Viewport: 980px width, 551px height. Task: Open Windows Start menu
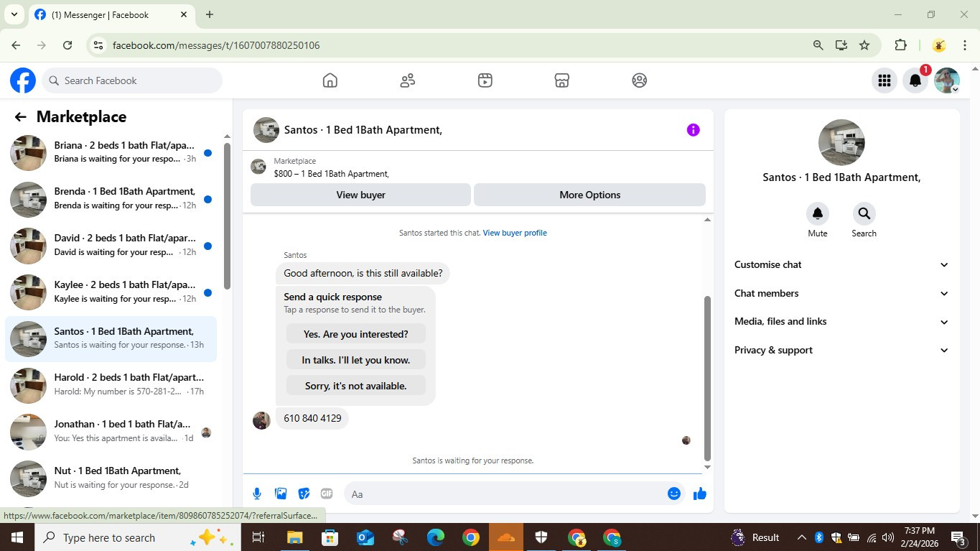tap(16, 537)
